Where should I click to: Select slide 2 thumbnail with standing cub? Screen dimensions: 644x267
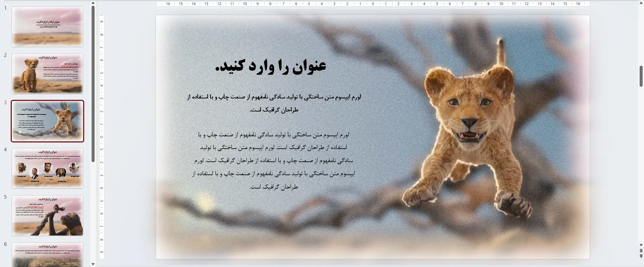click(x=47, y=74)
